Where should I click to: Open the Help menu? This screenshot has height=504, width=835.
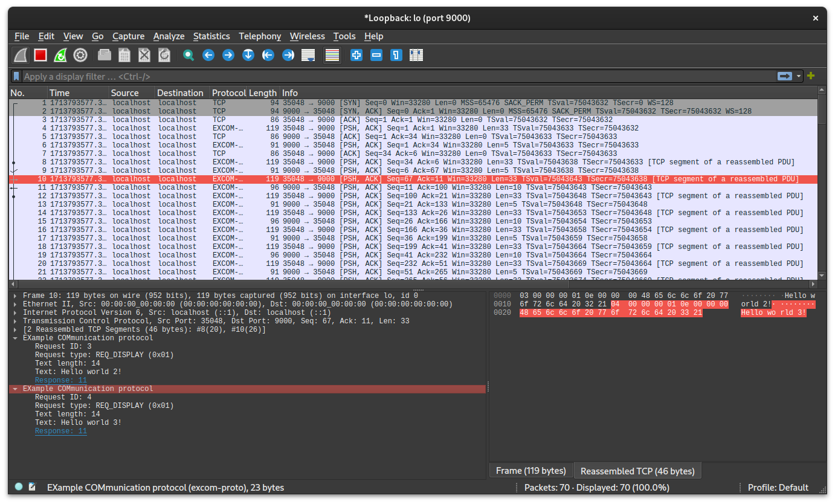[x=374, y=36]
